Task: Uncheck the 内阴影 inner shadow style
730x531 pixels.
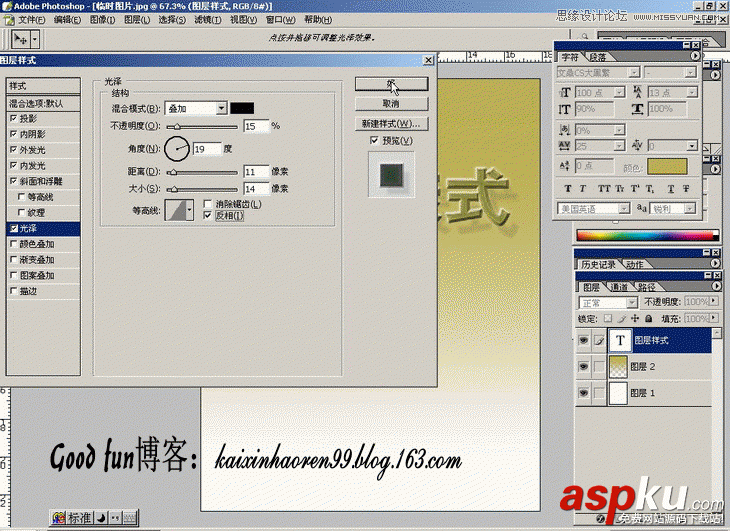Action: [14, 134]
